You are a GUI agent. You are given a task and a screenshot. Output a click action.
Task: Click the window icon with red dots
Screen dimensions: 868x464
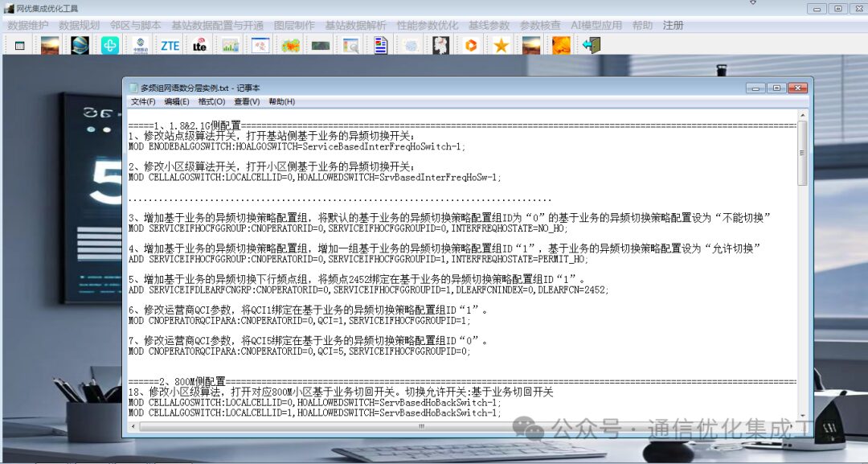[x=260, y=45]
